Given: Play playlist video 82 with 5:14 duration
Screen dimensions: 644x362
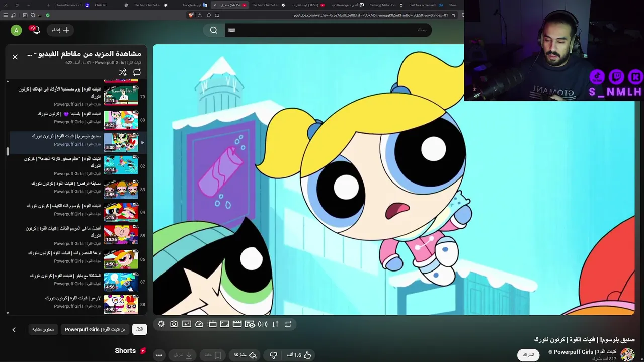Looking at the screenshot, I should (121, 165).
